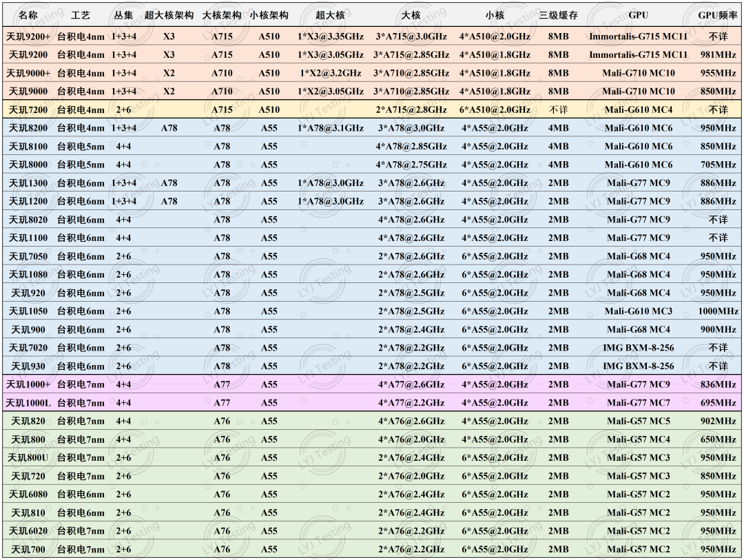Click the 836MHz GPU frequency cell
The image size is (744, 560).
point(718,384)
